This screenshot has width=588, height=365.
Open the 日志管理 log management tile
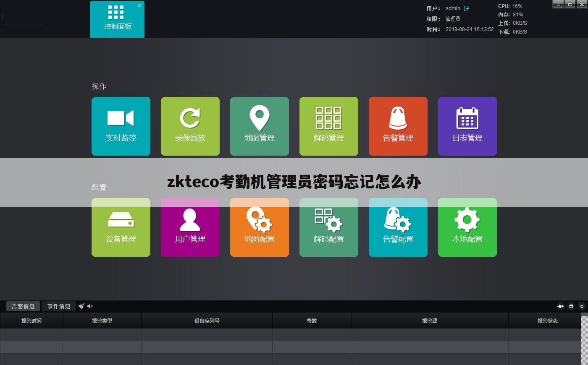[467, 126]
